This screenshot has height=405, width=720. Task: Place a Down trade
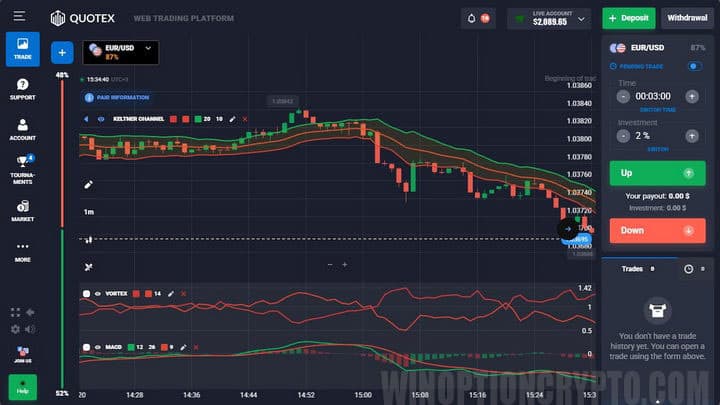[657, 231]
